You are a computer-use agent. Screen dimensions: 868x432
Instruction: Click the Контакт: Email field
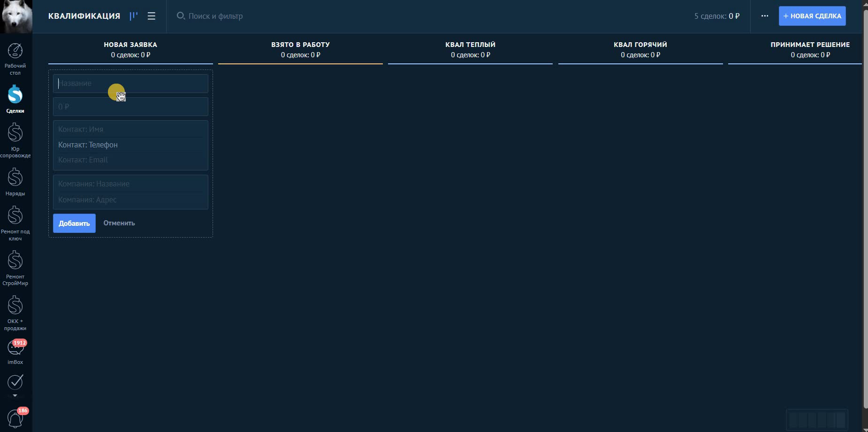click(130, 160)
